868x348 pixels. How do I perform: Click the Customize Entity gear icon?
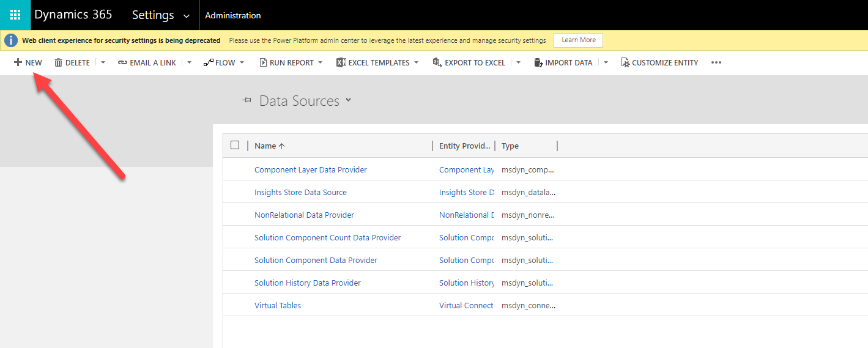[x=625, y=62]
